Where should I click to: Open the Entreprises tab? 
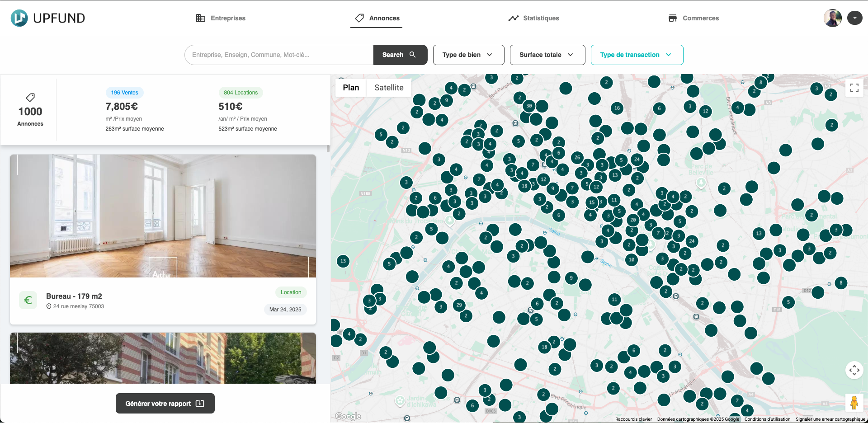[221, 18]
